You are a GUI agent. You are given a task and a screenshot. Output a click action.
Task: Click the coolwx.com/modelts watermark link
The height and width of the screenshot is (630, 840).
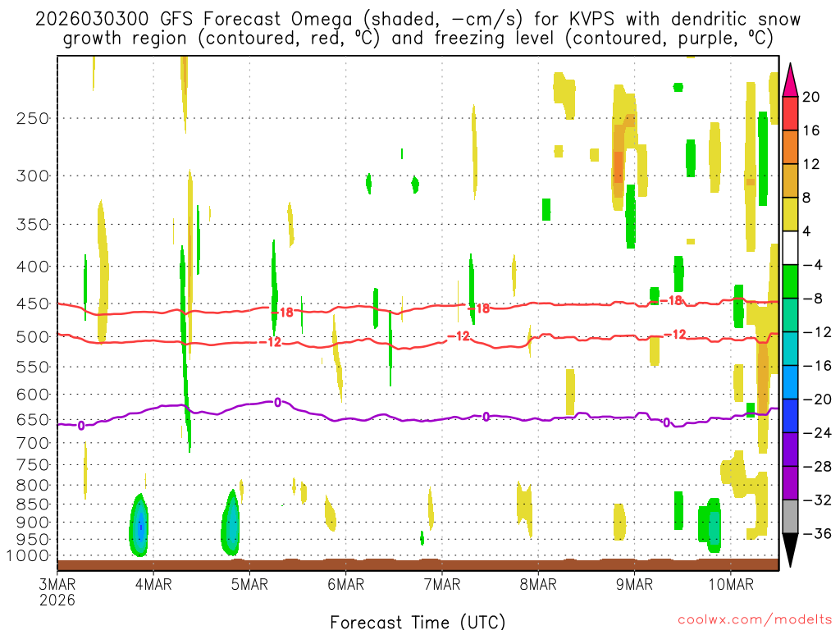tap(755, 619)
